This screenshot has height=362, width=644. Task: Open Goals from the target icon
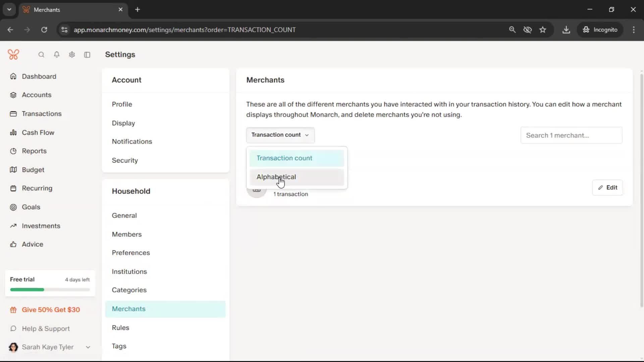[x=13, y=207]
